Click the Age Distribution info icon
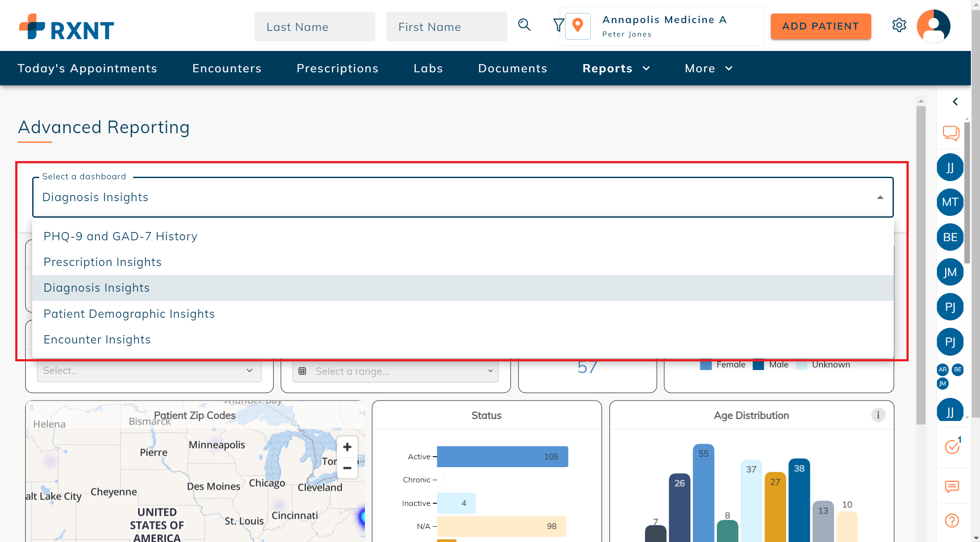980x542 pixels. click(x=878, y=415)
